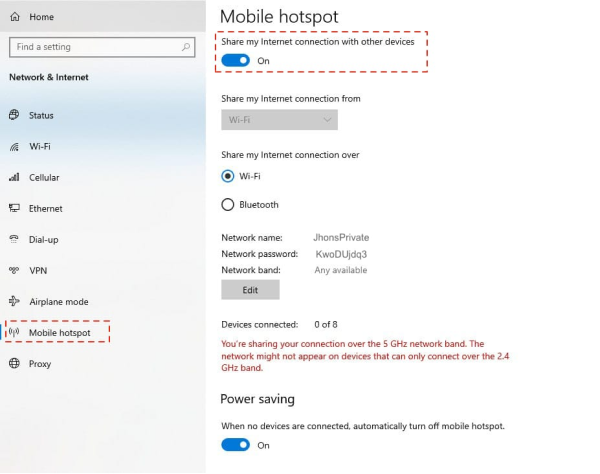Click the Wi-Fi signal icon in sidebar
Viewport: 600px width, 474px height.
pyautogui.click(x=14, y=147)
